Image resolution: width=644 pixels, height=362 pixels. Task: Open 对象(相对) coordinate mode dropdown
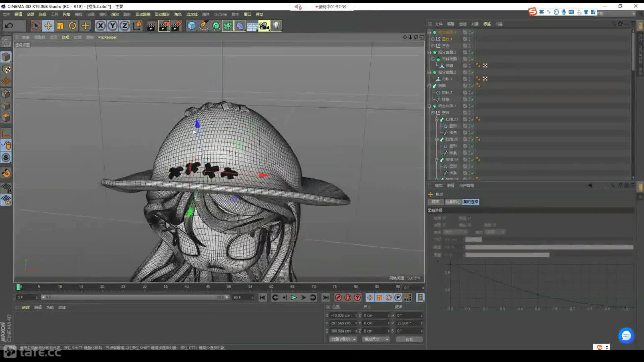(x=343, y=339)
